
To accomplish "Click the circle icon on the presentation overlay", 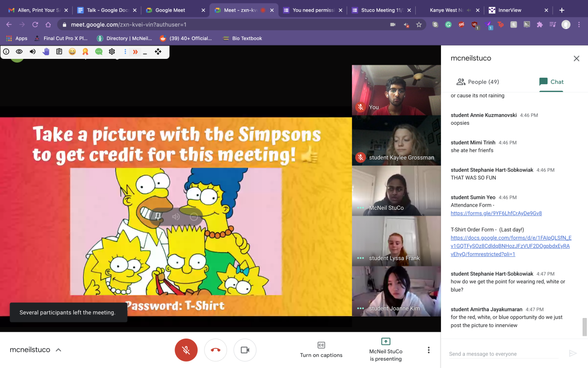I will 194,217.
